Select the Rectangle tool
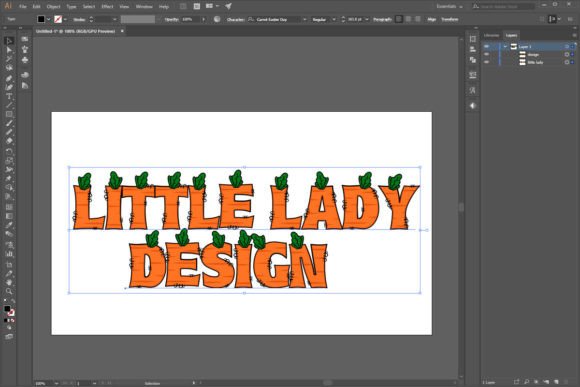 click(x=9, y=114)
